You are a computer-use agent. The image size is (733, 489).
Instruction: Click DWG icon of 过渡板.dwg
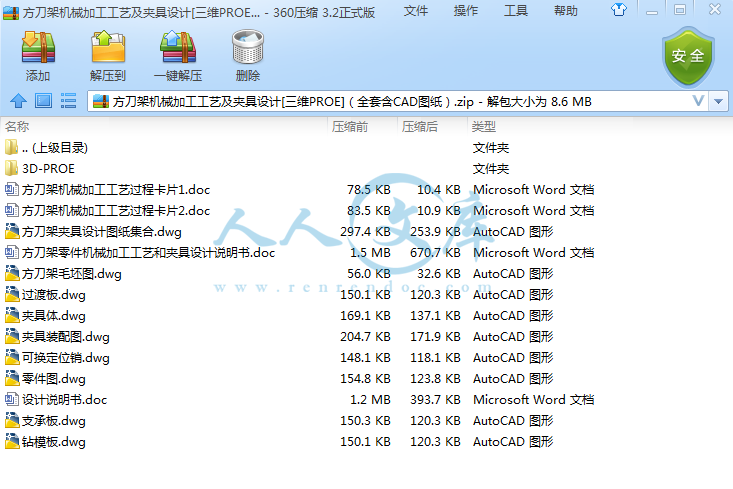coord(12,294)
